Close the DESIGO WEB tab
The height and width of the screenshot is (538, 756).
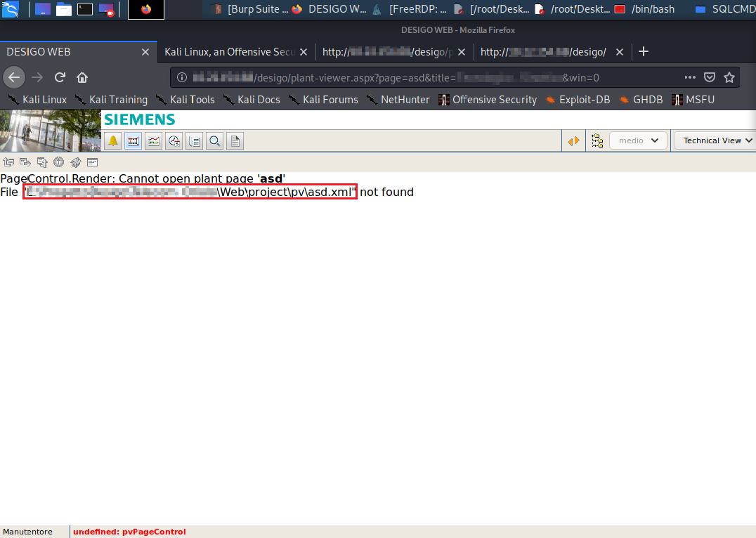(145, 52)
